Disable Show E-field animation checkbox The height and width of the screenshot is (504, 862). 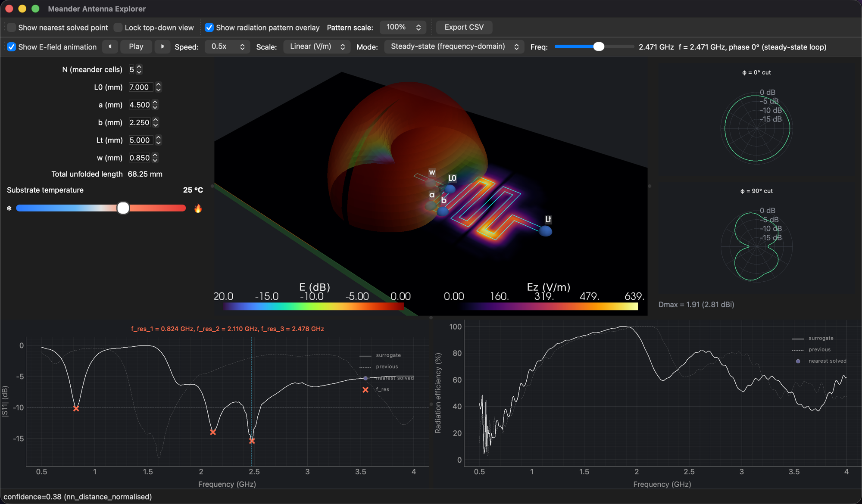[12, 47]
